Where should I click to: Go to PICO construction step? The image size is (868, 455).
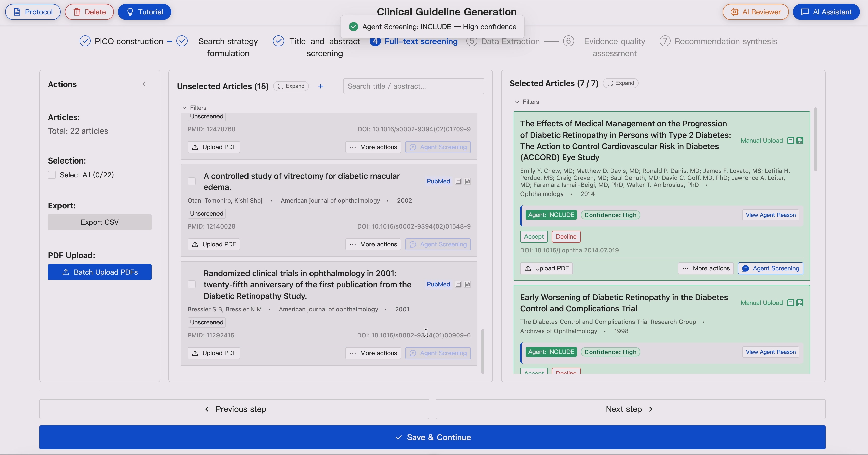tap(121, 41)
